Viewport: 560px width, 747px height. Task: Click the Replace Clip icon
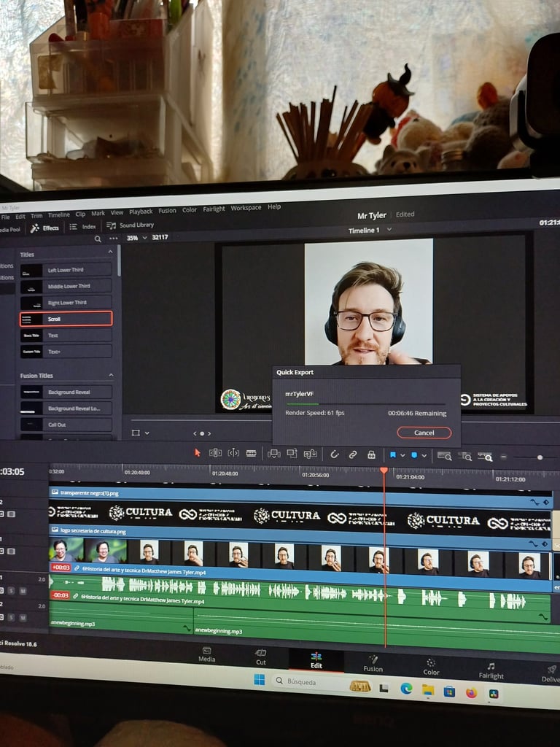pos(311,454)
